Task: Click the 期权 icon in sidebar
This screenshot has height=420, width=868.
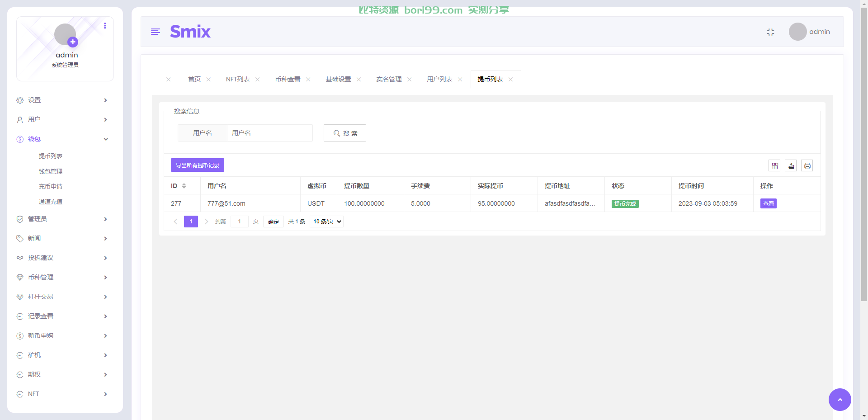Action: click(20, 375)
